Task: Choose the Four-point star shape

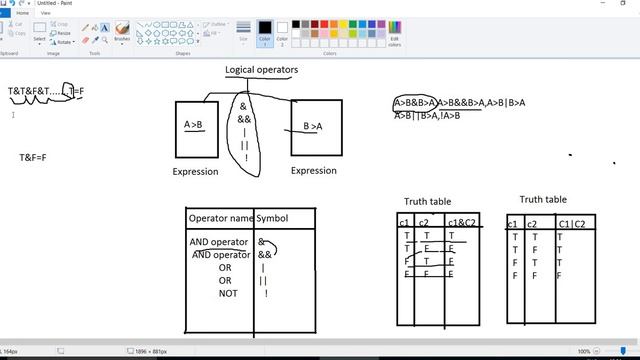Action: coord(148,41)
